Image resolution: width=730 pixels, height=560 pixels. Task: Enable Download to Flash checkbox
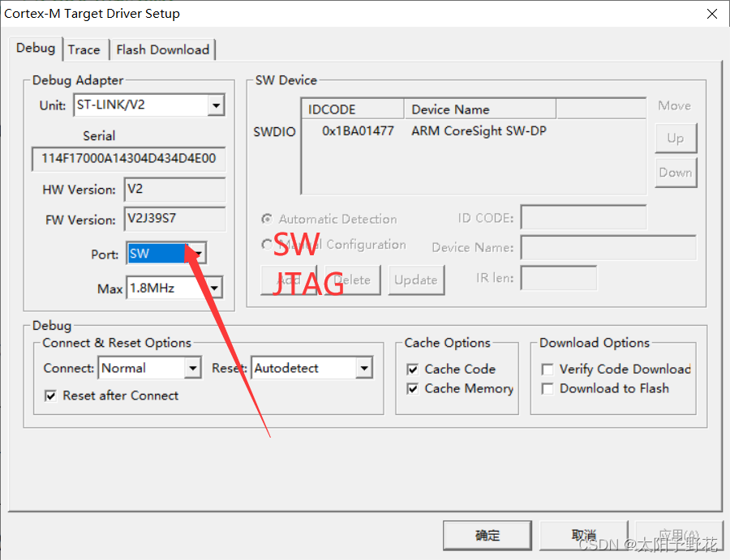pos(547,389)
